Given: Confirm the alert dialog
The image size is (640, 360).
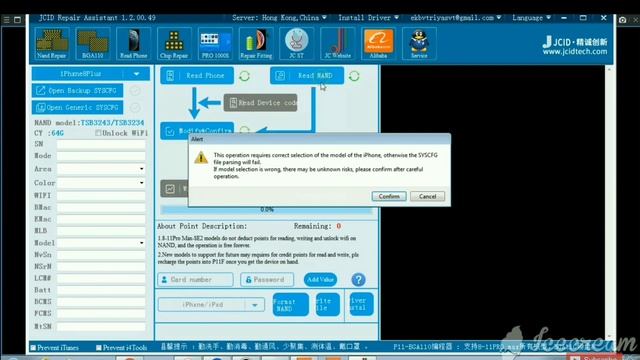Looking at the screenshot, I should (389, 196).
